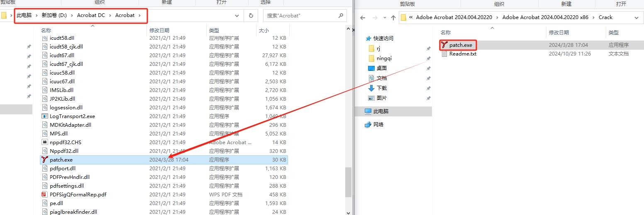Open 网络 in the navigation pane

378,124
